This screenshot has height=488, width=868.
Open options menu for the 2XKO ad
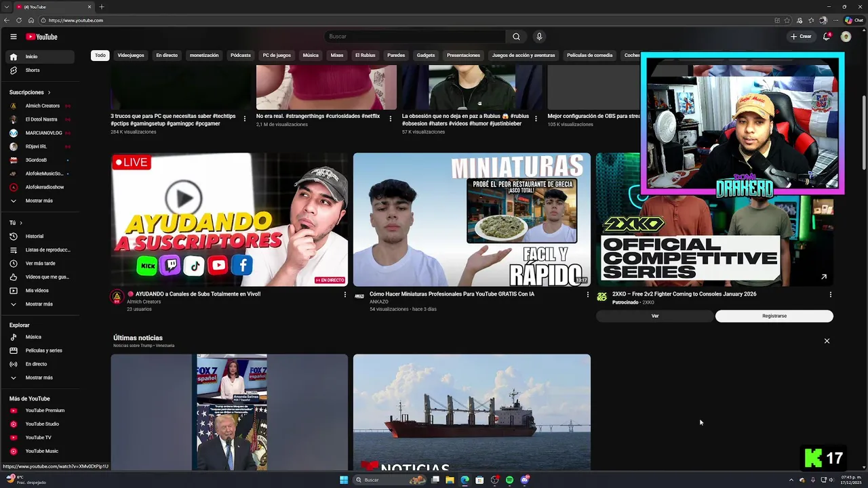pyautogui.click(x=830, y=295)
